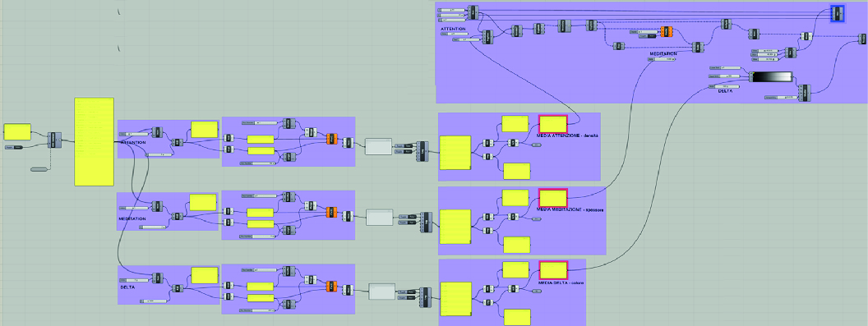Click the gray panel in the bottom DELTA row
Screen dimensions: 868x326
pos(382,292)
